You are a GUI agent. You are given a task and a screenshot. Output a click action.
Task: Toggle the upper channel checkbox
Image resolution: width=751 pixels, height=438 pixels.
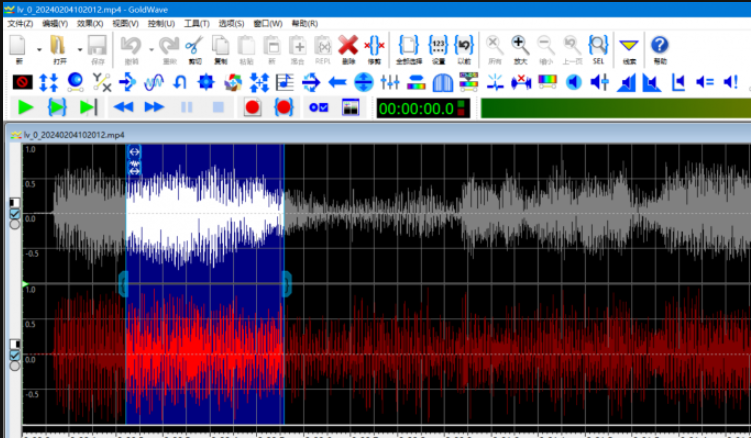point(14,213)
